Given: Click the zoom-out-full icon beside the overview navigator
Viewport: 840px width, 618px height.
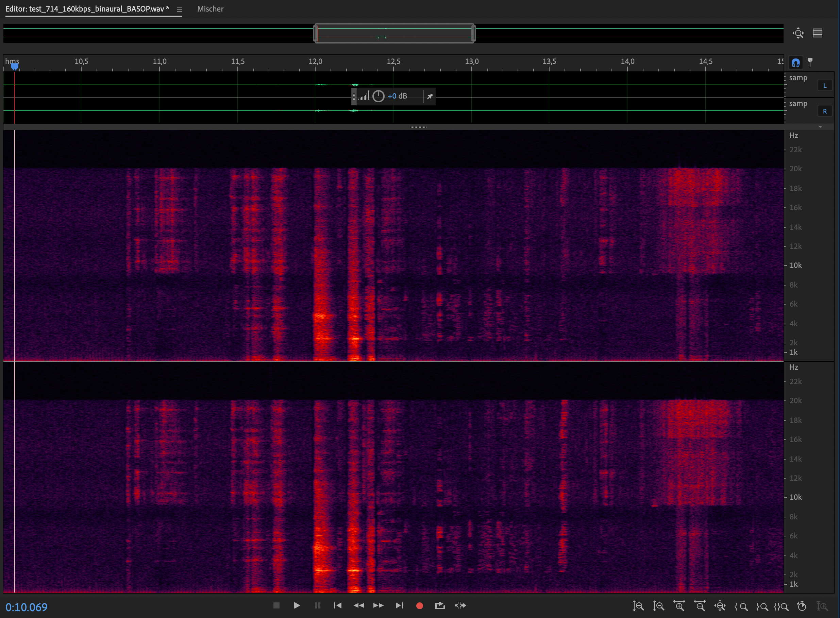Looking at the screenshot, I should click(798, 33).
